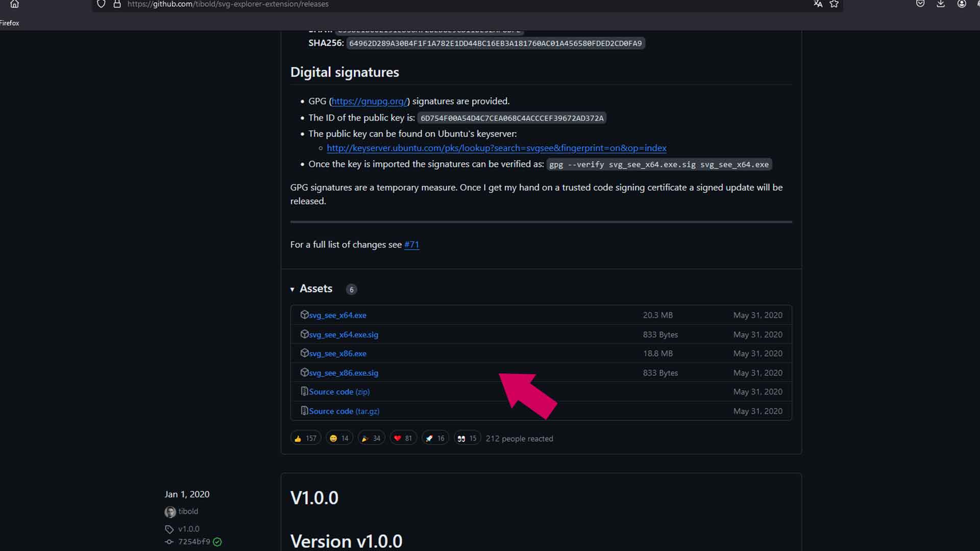Click the smile reaction with 14
This screenshot has width=980, height=551.
click(x=339, y=438)
